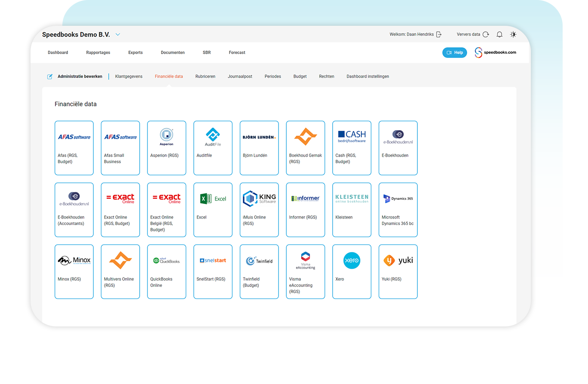This screenshot has height=384, width=588.
Task: Switch to the Rubriceren tab
Action: pyautogui.click(x=205, y=76)
